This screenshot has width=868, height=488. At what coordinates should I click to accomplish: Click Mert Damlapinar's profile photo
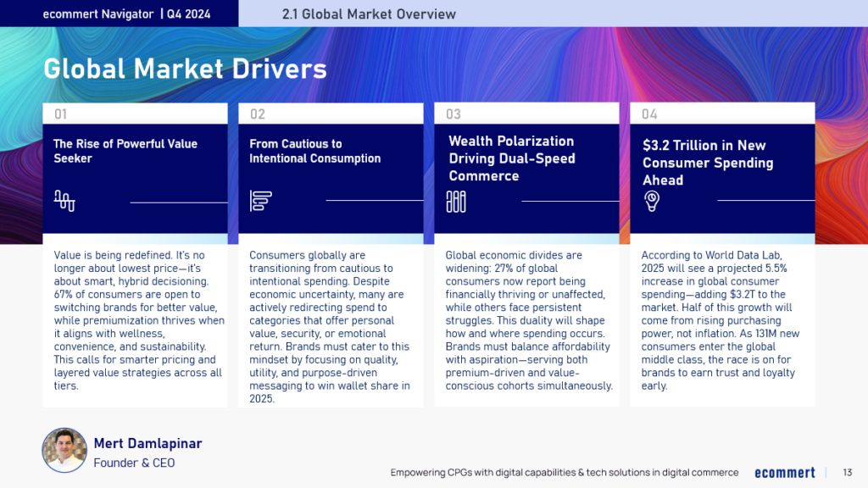[x=64, y=451]
